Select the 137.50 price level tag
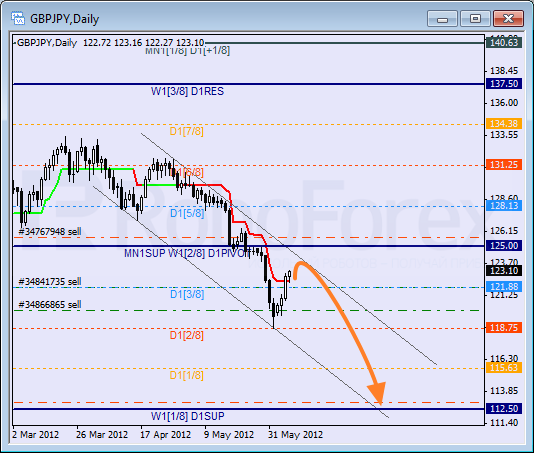The image size is (534, 453). pyautogui.click(x=504, y=84)
